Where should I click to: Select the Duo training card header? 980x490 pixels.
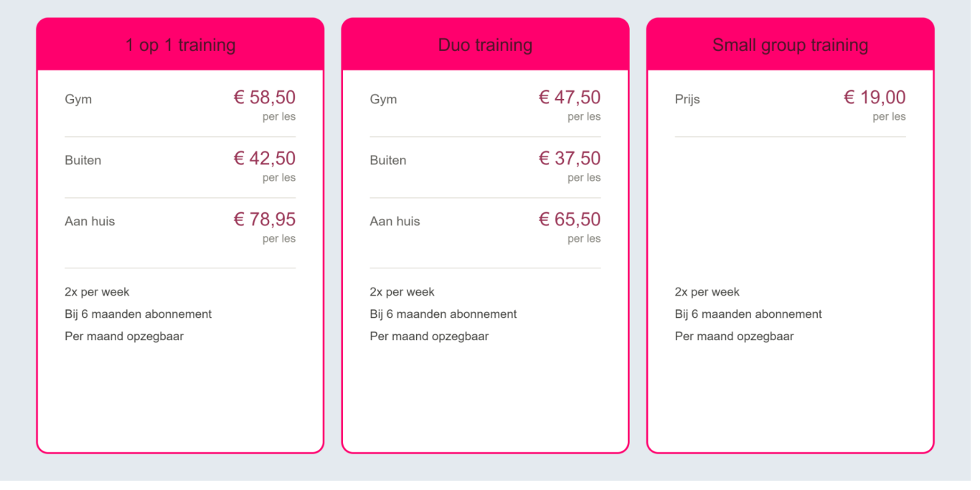coord(485,45)
